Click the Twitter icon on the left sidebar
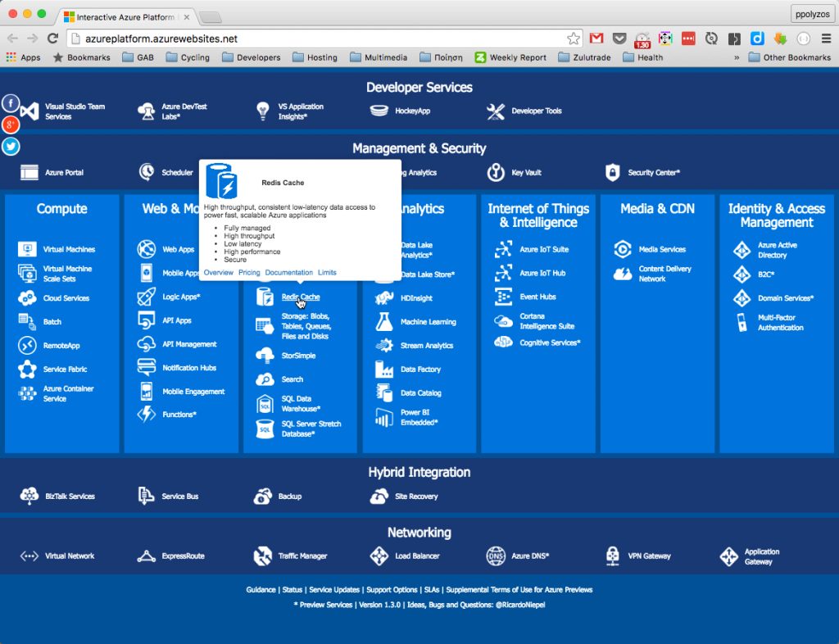The width and height of the screenshot is (839, 644). 11,146
